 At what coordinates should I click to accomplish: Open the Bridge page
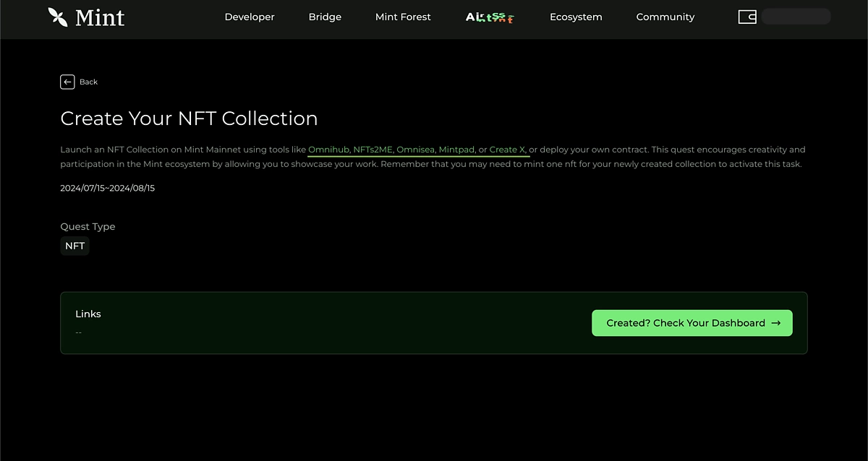coord(325,17)
